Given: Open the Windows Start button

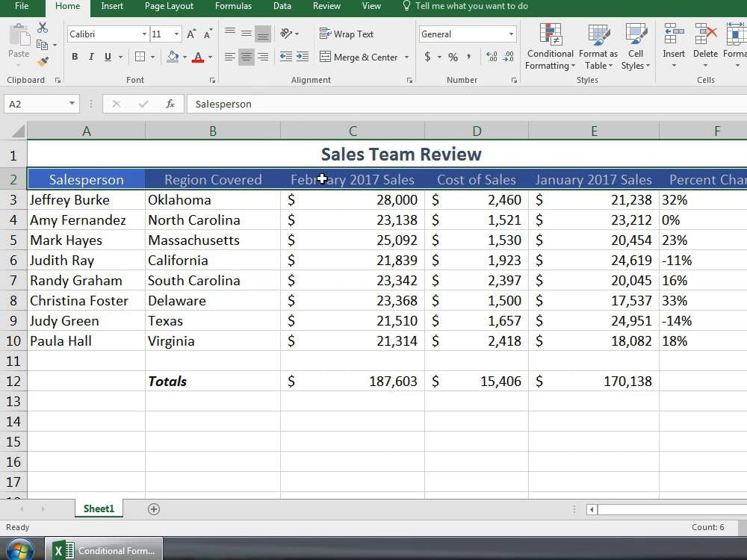Looking at the screenshot, I should tap(19, 549).
